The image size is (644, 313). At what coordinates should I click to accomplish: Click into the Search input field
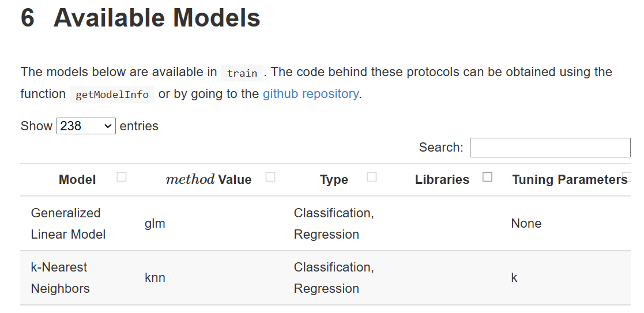pyautogui.click(x=550, y=148)
